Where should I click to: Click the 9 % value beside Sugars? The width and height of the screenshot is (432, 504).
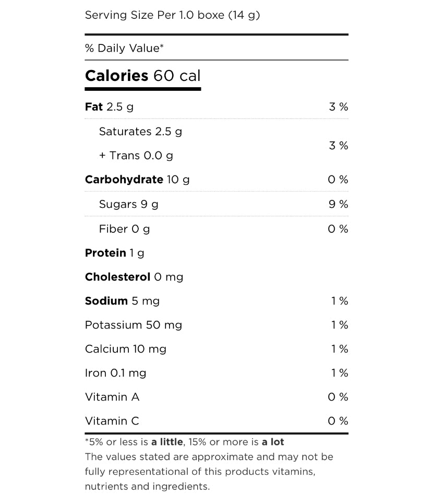point(338,204)
